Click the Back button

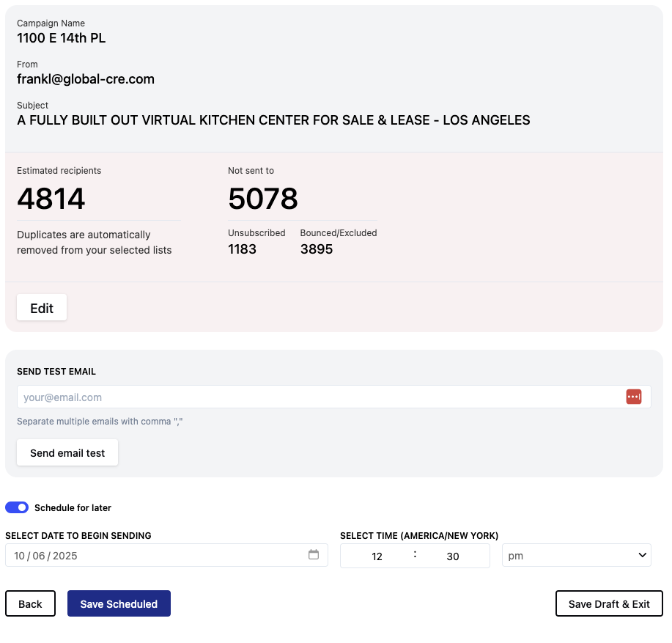[30, 604]
